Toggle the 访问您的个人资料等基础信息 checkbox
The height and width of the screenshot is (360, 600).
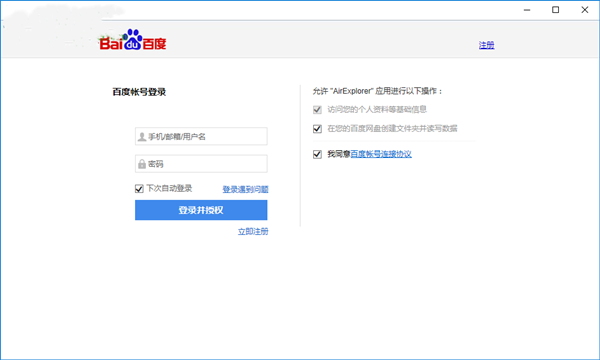pos(317,110)
